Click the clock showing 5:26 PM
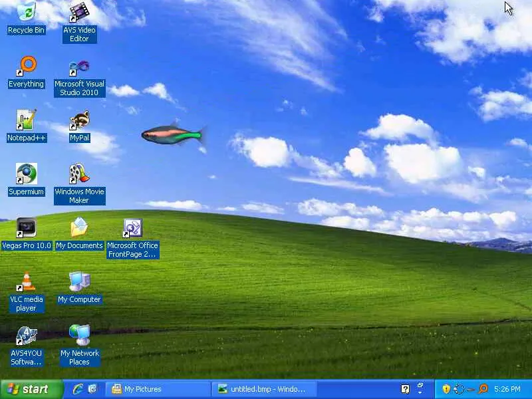Image resolution: width=532 pixels, height=399 pixels. [507, 389]
